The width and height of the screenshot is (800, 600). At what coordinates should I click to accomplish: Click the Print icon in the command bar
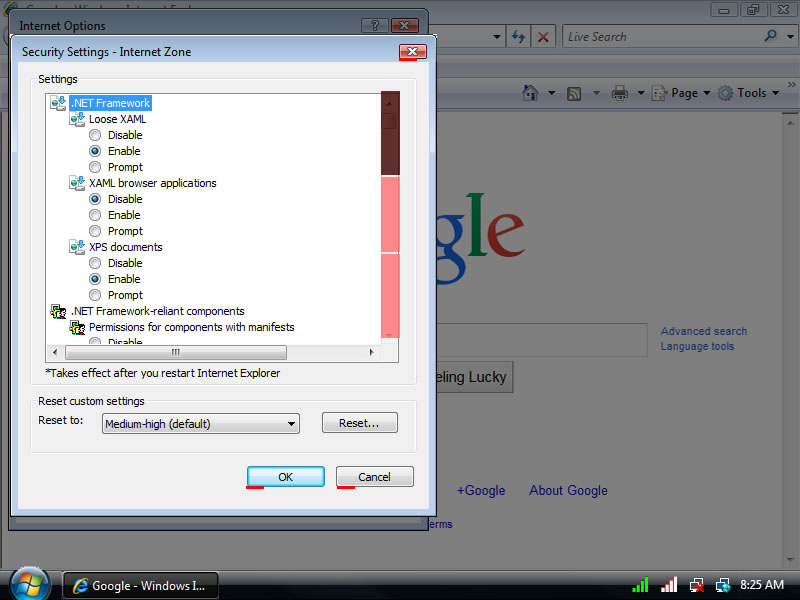tap(619, 93)
